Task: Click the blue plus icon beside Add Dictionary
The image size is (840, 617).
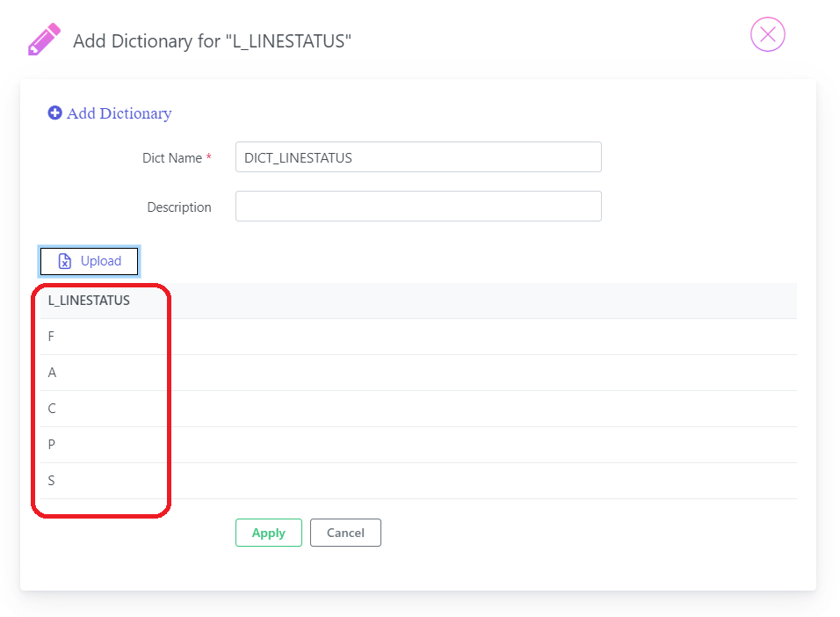Action: tap(54, 113)
